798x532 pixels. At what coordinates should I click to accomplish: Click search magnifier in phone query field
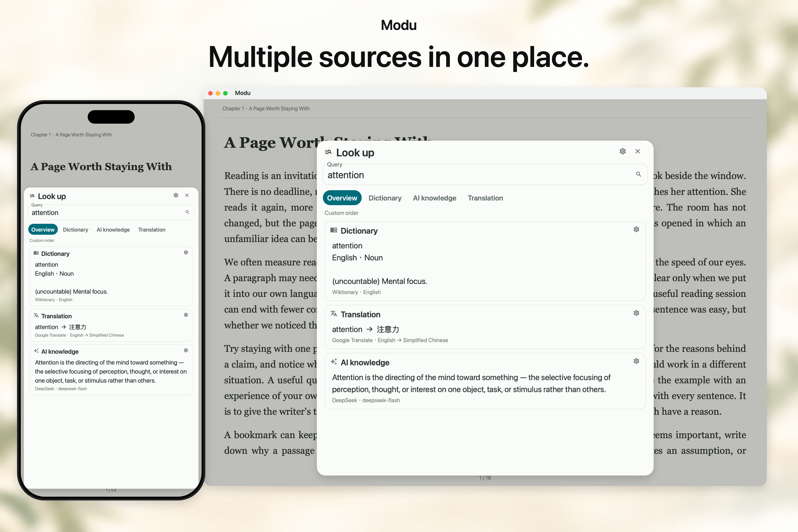click(x=187, y=212)
